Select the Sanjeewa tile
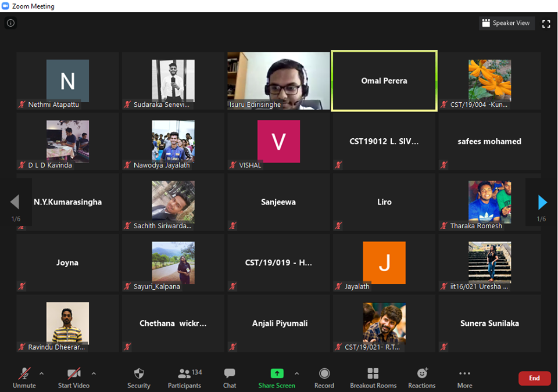 point(278,202)
